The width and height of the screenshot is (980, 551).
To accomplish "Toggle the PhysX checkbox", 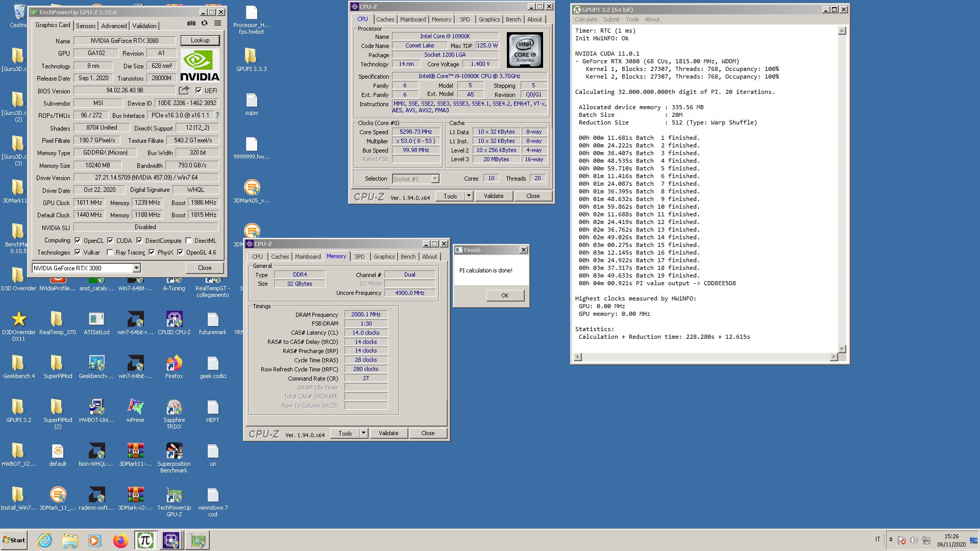I will point(152,252).
